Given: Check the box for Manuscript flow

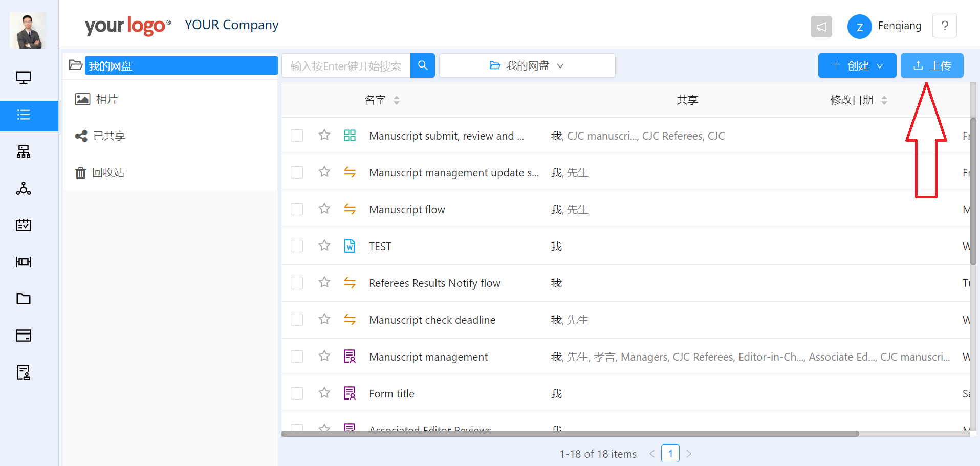Looking at the screenshot, I should click(297, 209).
